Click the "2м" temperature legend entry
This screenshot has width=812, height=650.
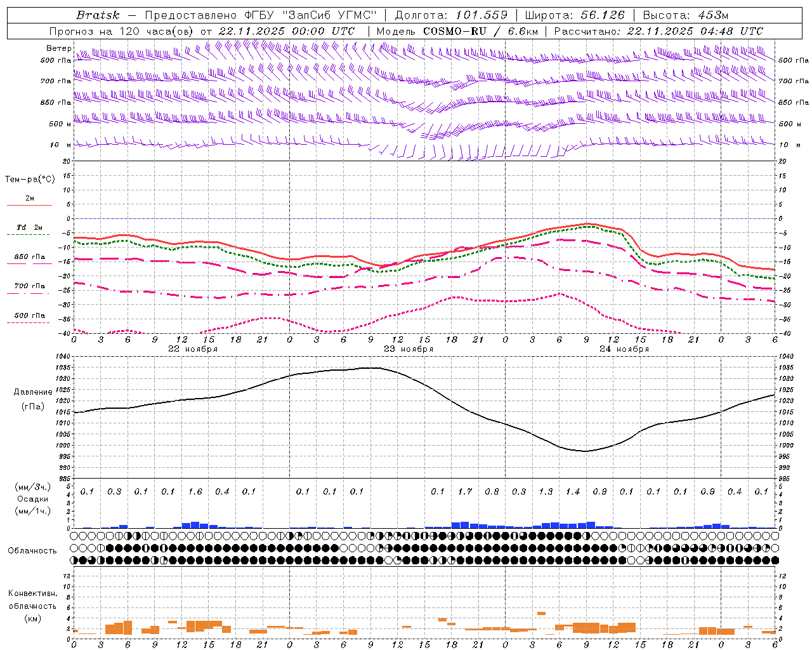click(30, 199)
